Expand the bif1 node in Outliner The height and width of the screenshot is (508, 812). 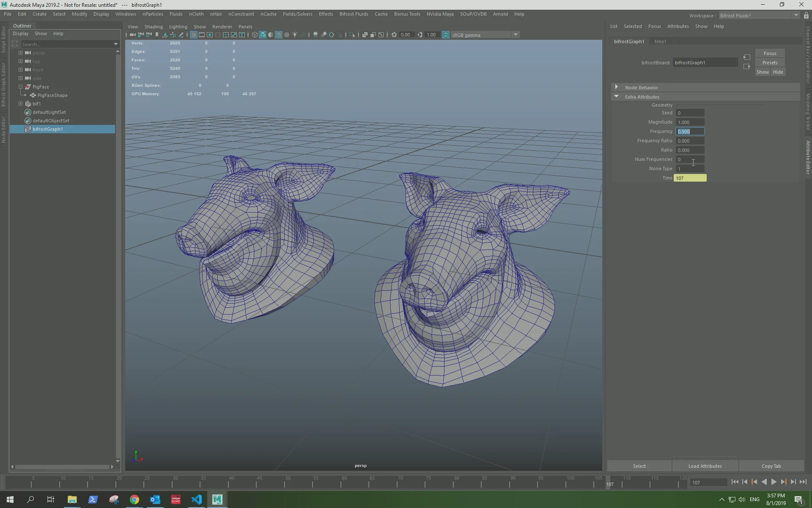coord(20,104)
